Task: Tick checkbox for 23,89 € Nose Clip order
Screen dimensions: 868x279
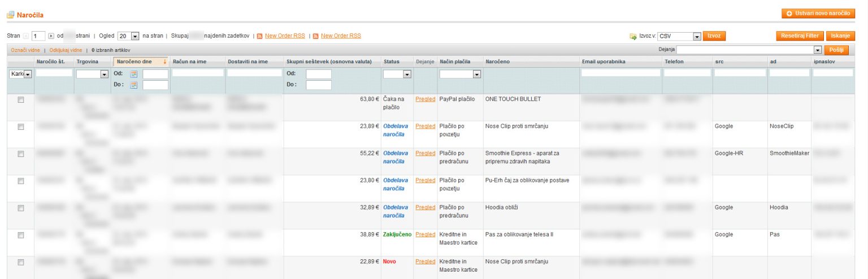Action: coord(21,127)
